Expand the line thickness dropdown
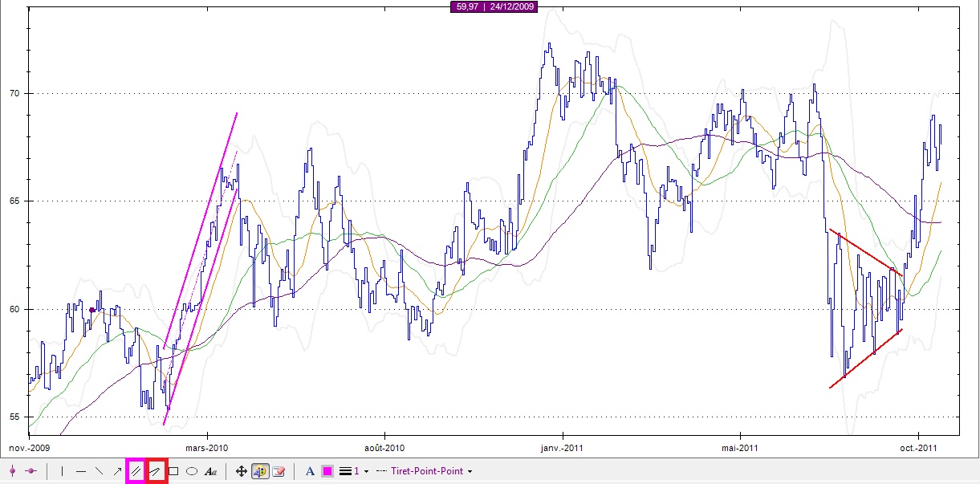980x484 pixels. coord(354,471)
